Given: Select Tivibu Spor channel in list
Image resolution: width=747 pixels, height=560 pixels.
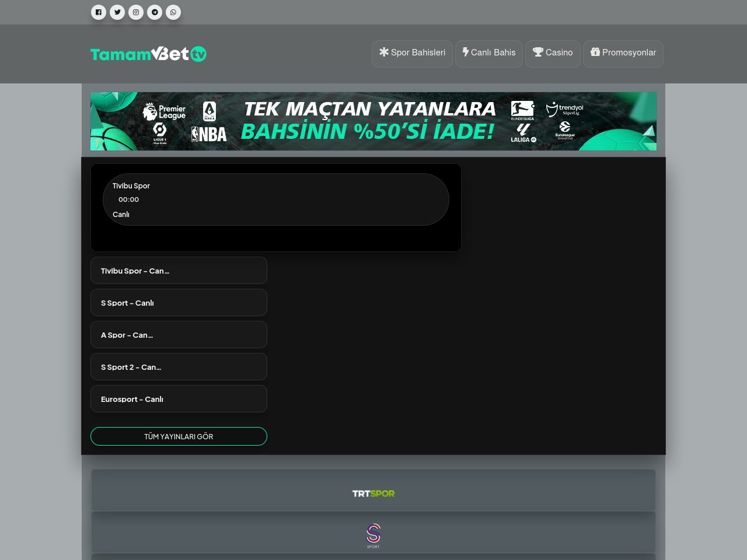Looking at the screenshot, I should pyautogui.click(x=179, y=271).
